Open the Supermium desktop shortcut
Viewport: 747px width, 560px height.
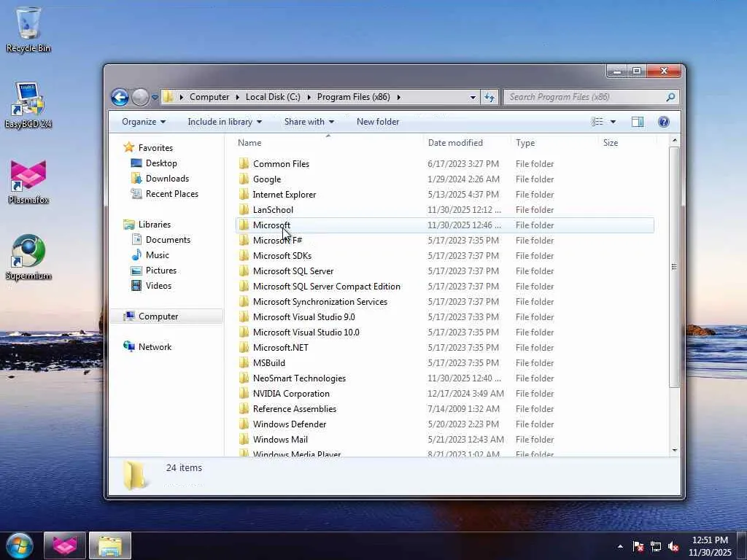click(x=28, y=257)
